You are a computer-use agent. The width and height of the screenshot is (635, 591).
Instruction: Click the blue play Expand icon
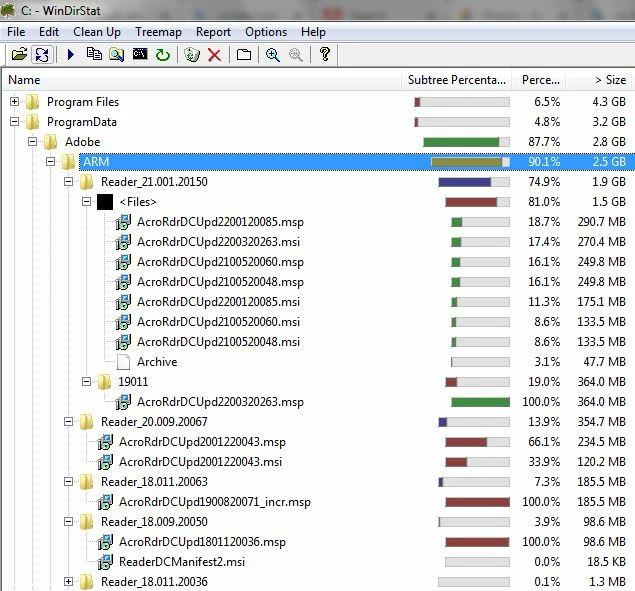point(71,54)
